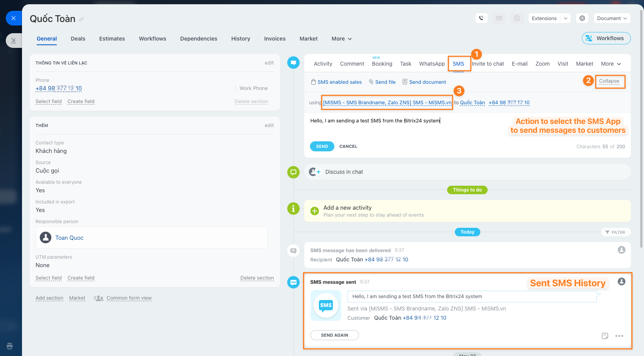Expand More in the activity tabs

tap(611, 64)
